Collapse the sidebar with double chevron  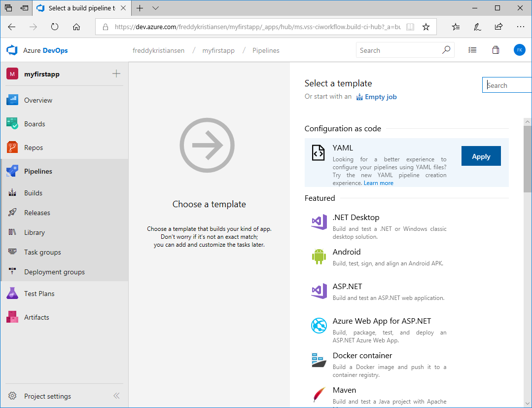coord(116,396)
